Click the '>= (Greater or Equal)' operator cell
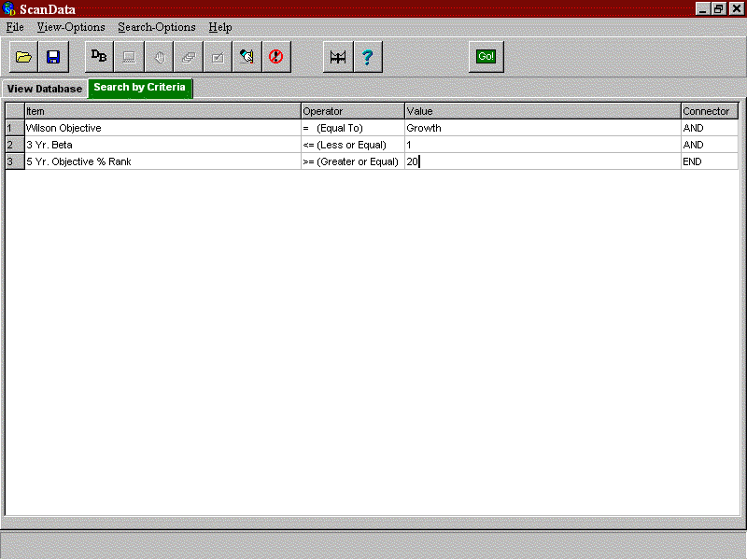 (352, 161)
